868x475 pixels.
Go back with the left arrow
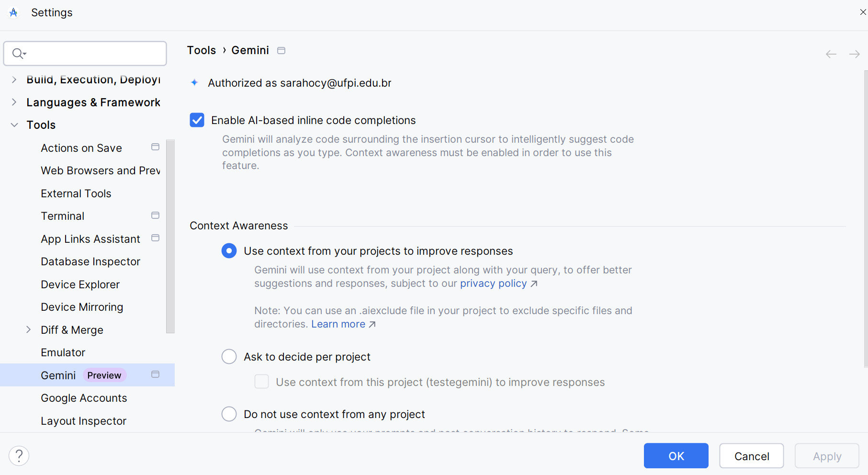click(x=831, y=54)
